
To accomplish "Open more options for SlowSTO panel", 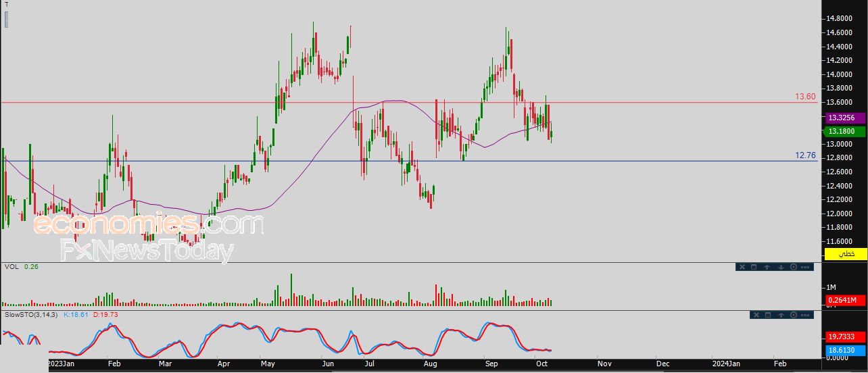I will 805,315.
